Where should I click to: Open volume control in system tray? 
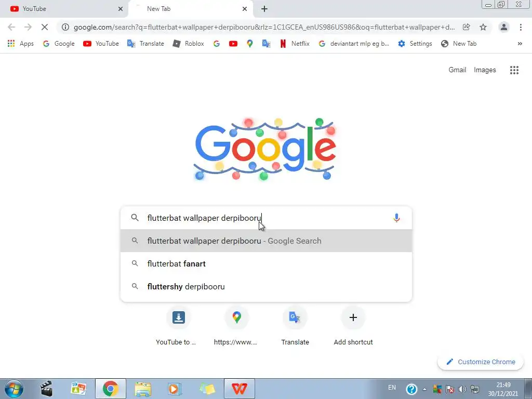(x=462, y=389)
